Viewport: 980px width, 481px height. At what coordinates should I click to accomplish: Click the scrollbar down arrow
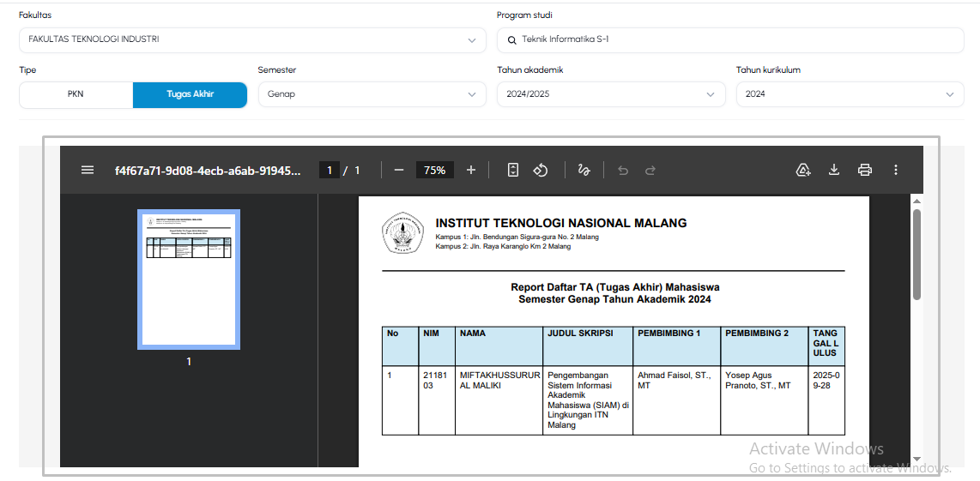coord(916,460)
